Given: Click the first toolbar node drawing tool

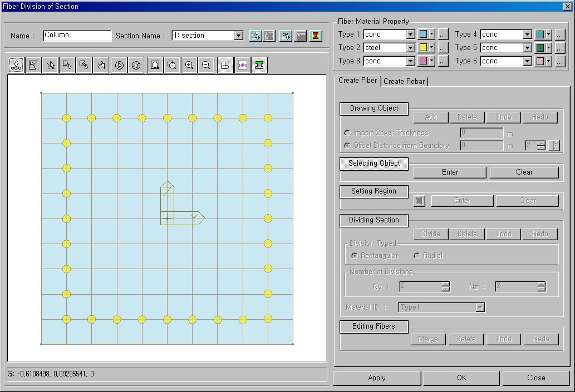Looking at the screenshot, I should tap(16, 66).
